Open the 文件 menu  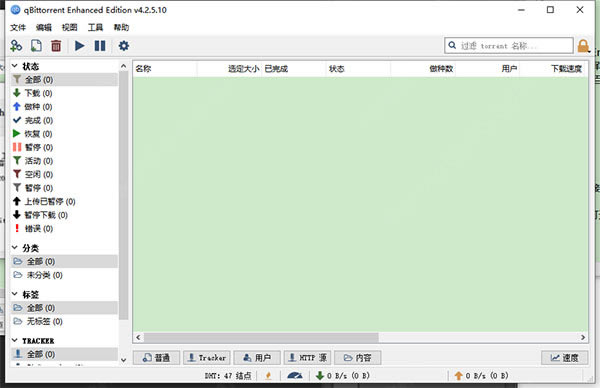pyautogui.click(x=18, y=27)
